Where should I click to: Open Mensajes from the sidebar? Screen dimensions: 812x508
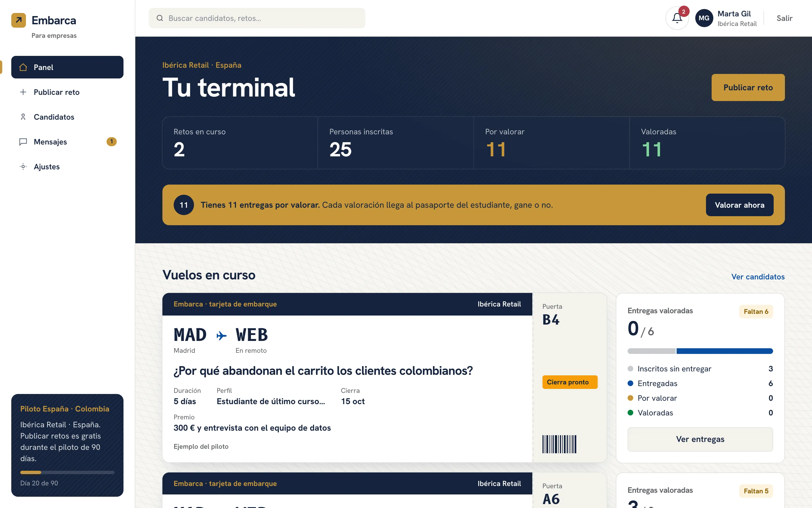click(x=67, y=142)
